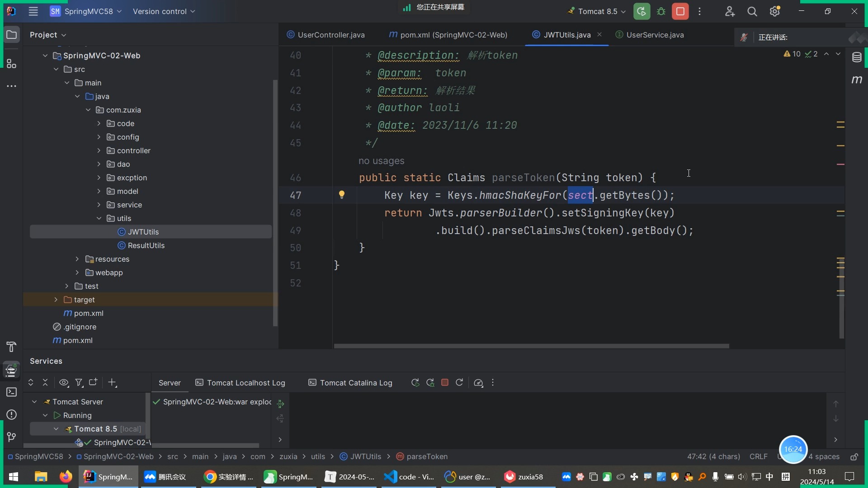Click the 'no usages' inlay hint
Image resolution: width=868 pixels, height=488 pixels.
coord(381,161)
